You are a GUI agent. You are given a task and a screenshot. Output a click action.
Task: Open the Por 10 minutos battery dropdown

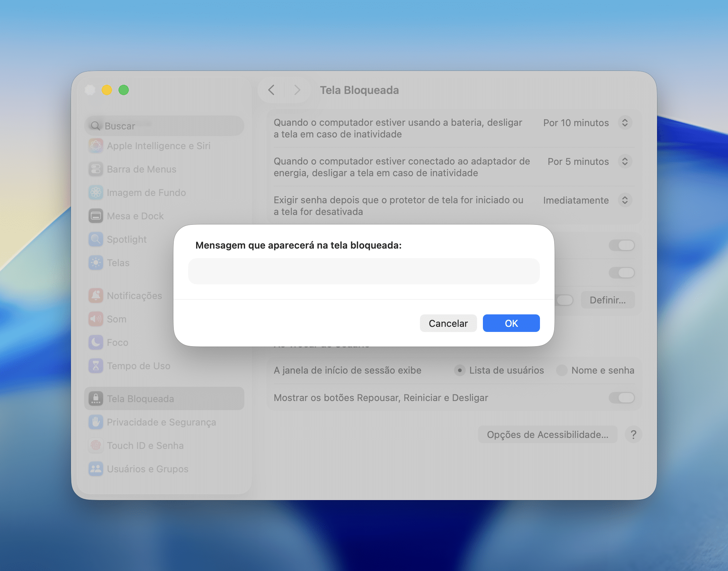[625, 123]
